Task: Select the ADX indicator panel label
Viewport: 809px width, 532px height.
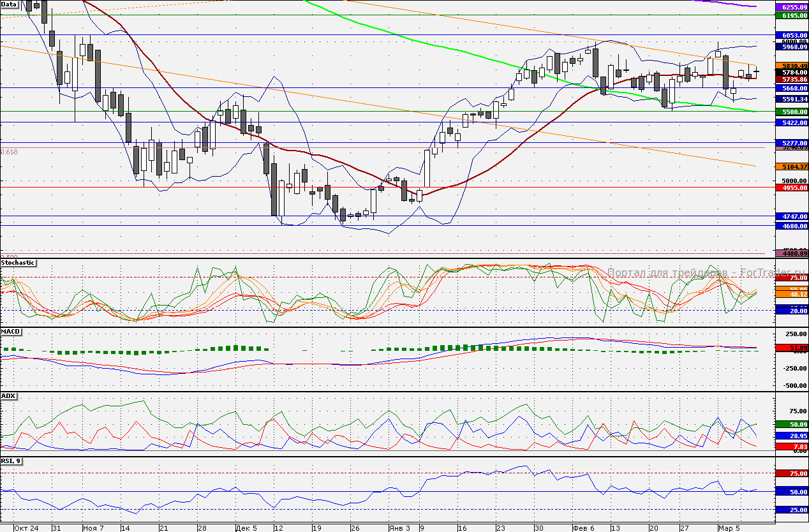Action: tap(8, 396)
